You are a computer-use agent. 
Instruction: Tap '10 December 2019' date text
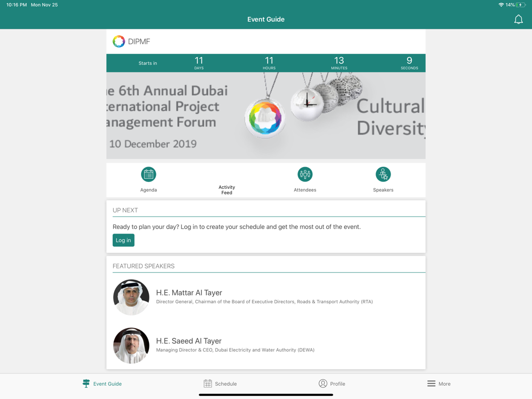153,144
